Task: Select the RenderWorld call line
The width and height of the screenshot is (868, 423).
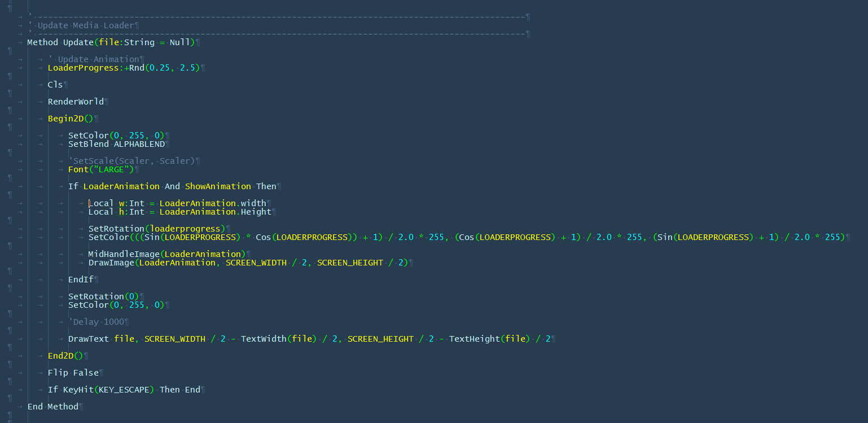Action: pos(76,102)
